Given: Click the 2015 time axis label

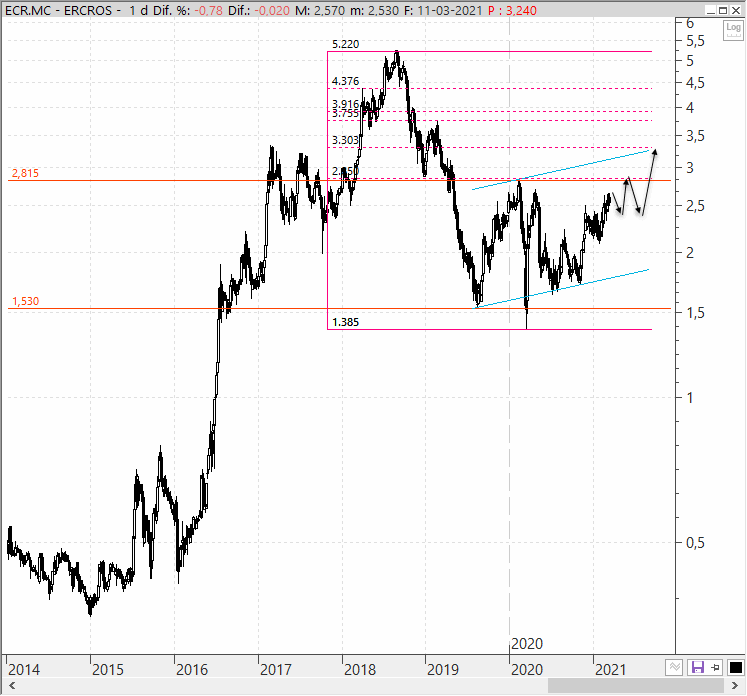Looking at the screenshot, I should click(x=108, y=669).
